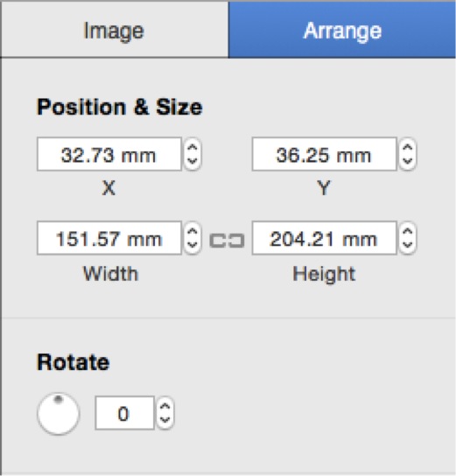The height and width of the screenshot is (476, 456).
Task: Increase X position with up stepper
Action: pos(193,147)
